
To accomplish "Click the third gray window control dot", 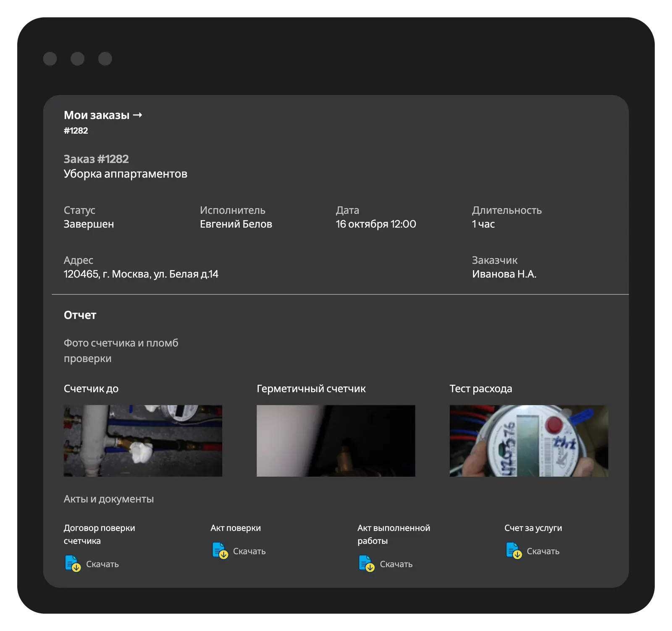I will pyautogui.click(x=105, y=59).
